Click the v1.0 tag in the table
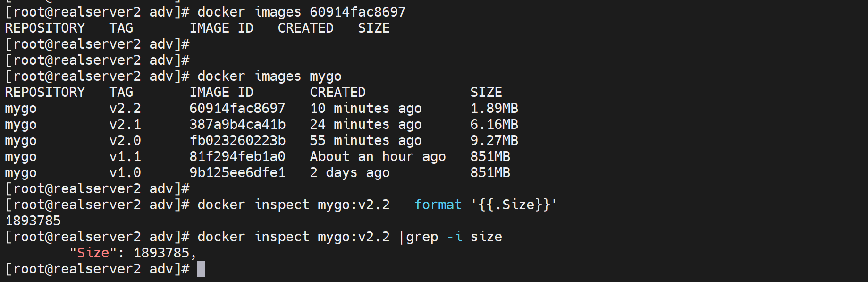 (x=125, y=172)
